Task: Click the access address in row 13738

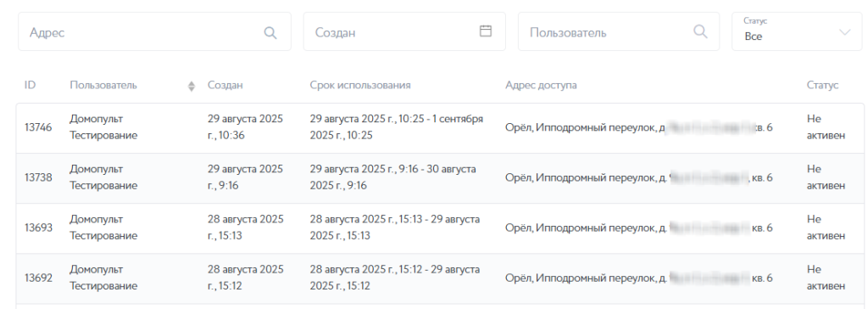Action: 639,177
